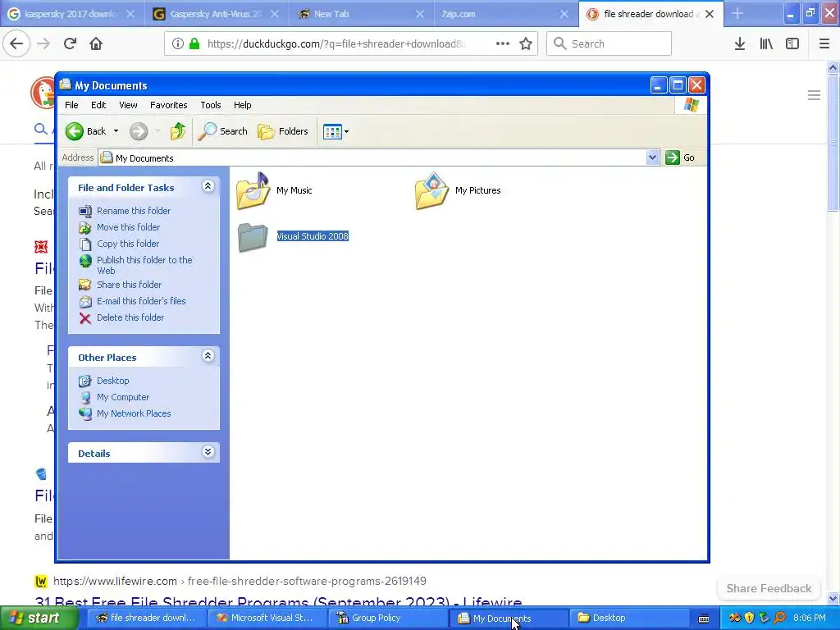Click the green Back arrow in My Documents
Screen dimensions: 840x630
pyautogui.click(x=75, y=131)
